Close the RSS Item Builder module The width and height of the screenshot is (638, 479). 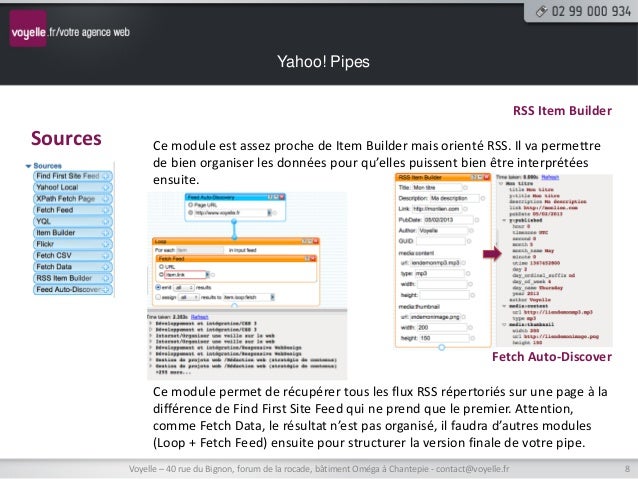(x=487, y=177)
